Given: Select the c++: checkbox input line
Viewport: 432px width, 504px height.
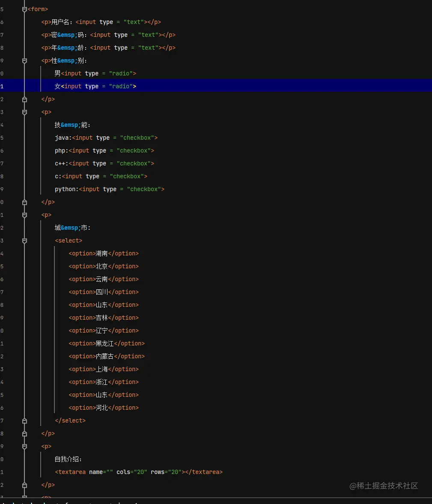Looking at the screenshot, I should click(x=104, y=164).
